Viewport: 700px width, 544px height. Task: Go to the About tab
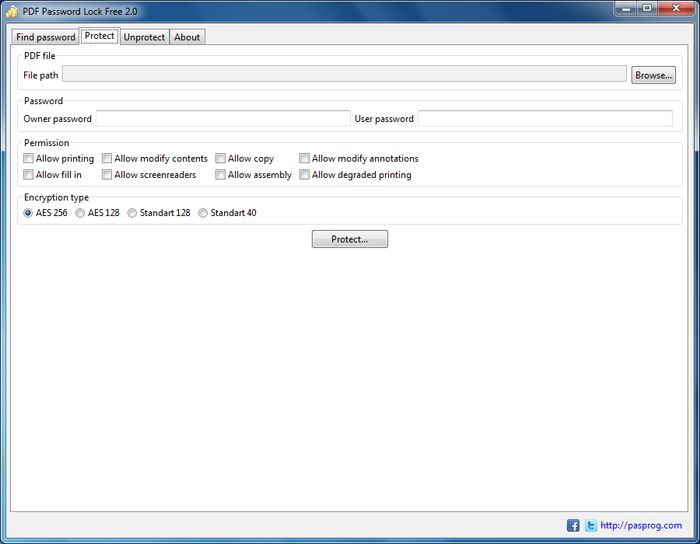(x=187, y=37)
